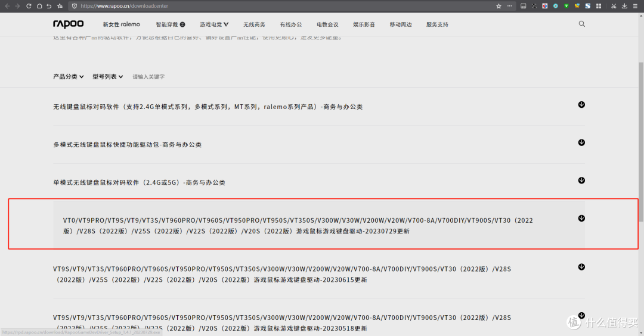Viewport: 644px width, 336px height.
Task: Click the 单模式无线键盘鼠标对码软件 title
Action: point(139,182)
